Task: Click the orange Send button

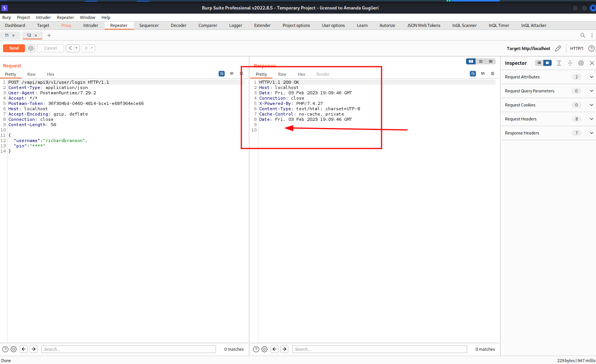Action: pos(14,48)
